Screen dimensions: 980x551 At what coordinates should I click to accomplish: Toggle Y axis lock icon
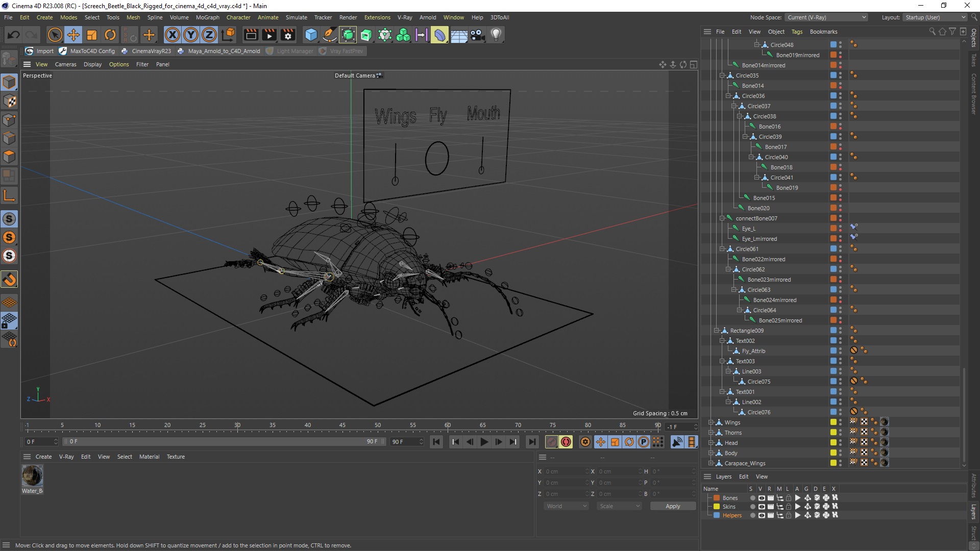(x=191, y=35)
